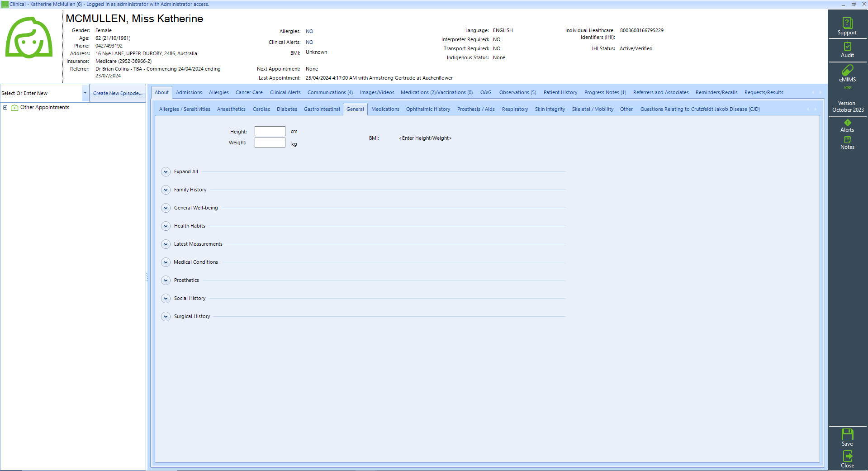Expand the Medical Conditions section
The image size is (868, 471).
coord(166,262)
